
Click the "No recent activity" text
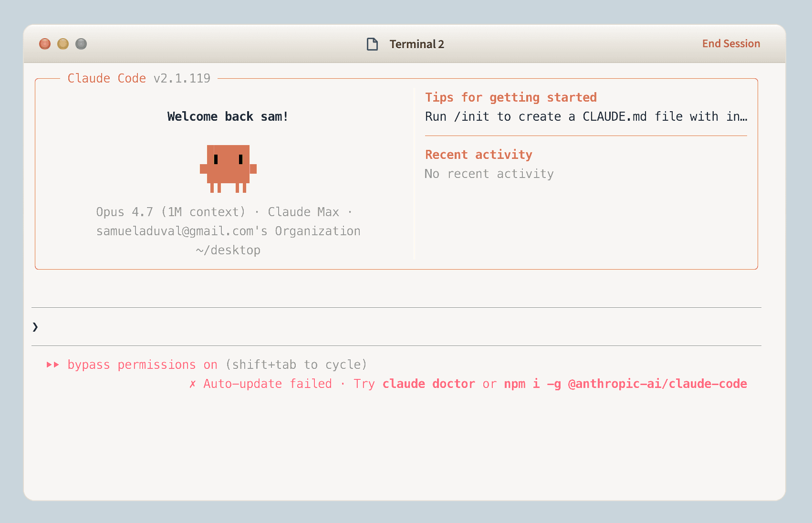point(489,174)
